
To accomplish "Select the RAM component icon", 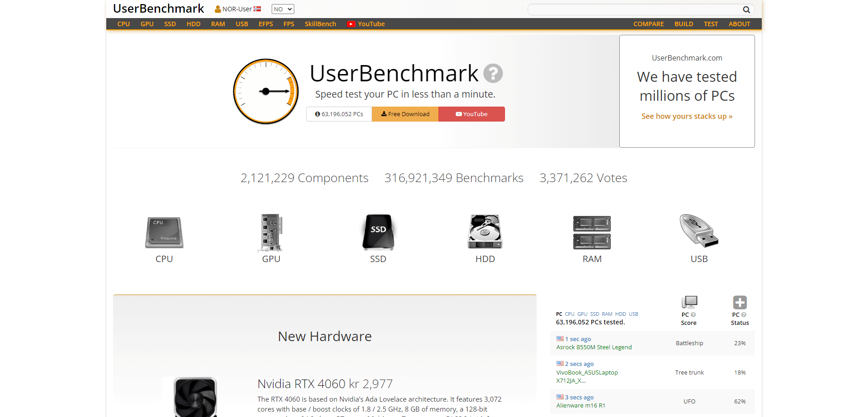I will (591, 233).
